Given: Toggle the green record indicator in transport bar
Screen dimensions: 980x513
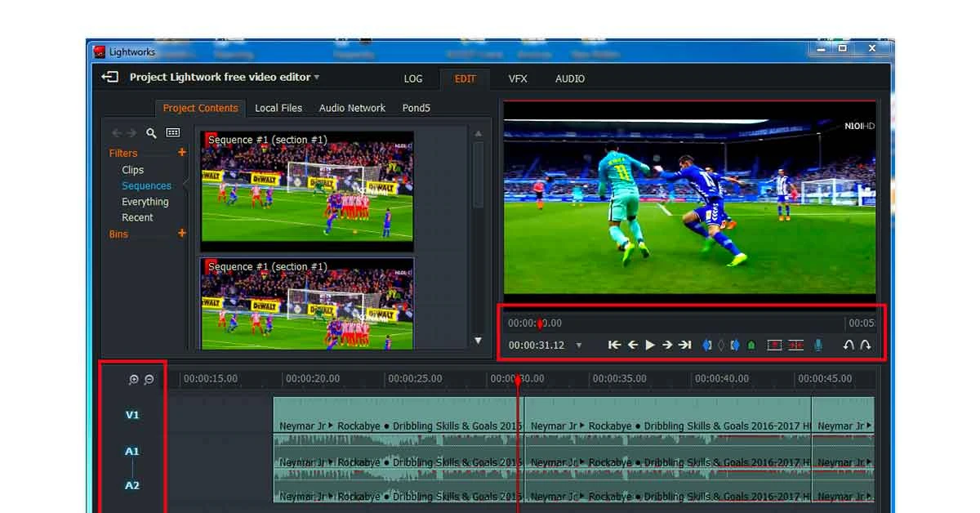Looking at the screenshot, I should tap(750, 345).
